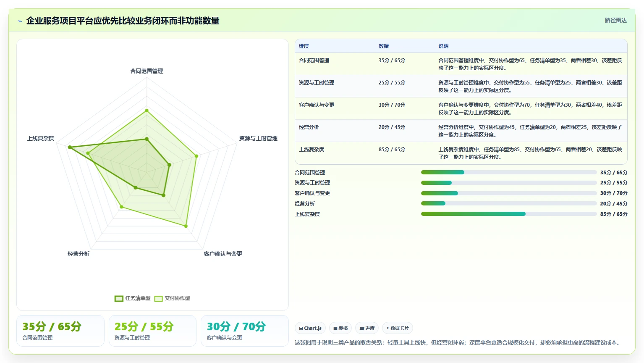Click the blue icon beside the page title
This screenshot has height=363, width=644.
pos(20,21)
